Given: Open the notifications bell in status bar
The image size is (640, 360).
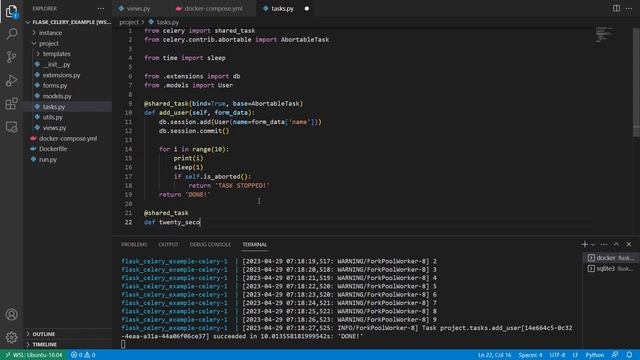Looking at the screenshot, I should (629, 355).
